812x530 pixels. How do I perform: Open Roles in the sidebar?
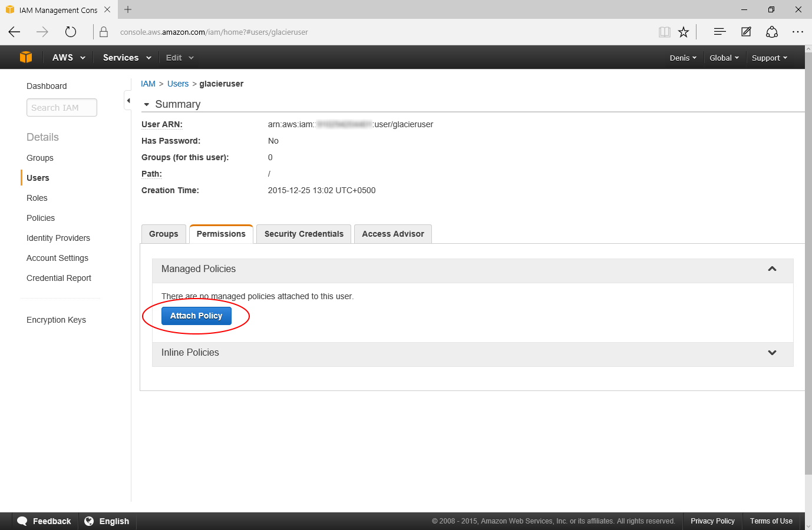(37, 198)
